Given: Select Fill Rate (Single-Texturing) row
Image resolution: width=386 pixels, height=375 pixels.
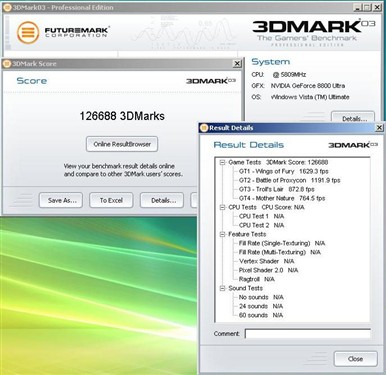Looking at the screenshot, I should point(282,243).
